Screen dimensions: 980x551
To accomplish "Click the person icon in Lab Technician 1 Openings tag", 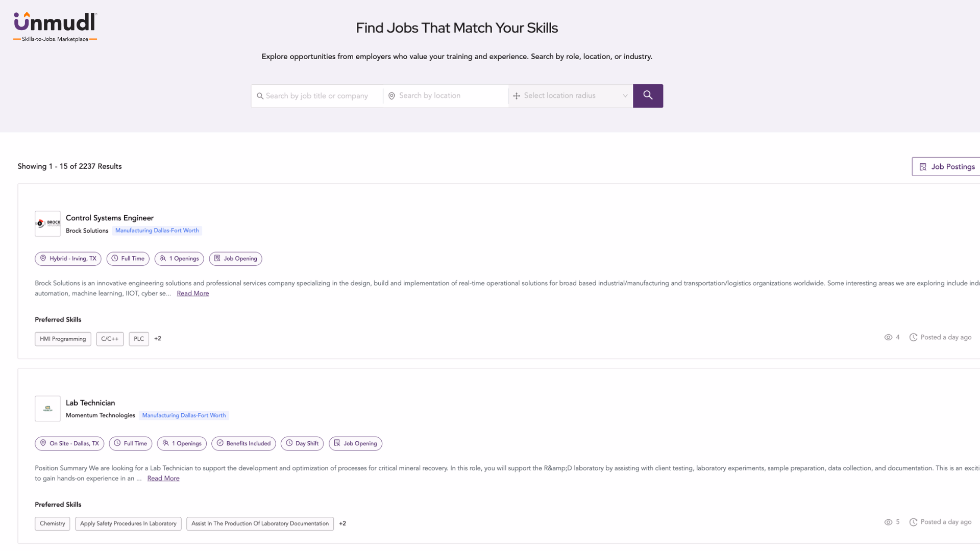I will click(165, 443).
